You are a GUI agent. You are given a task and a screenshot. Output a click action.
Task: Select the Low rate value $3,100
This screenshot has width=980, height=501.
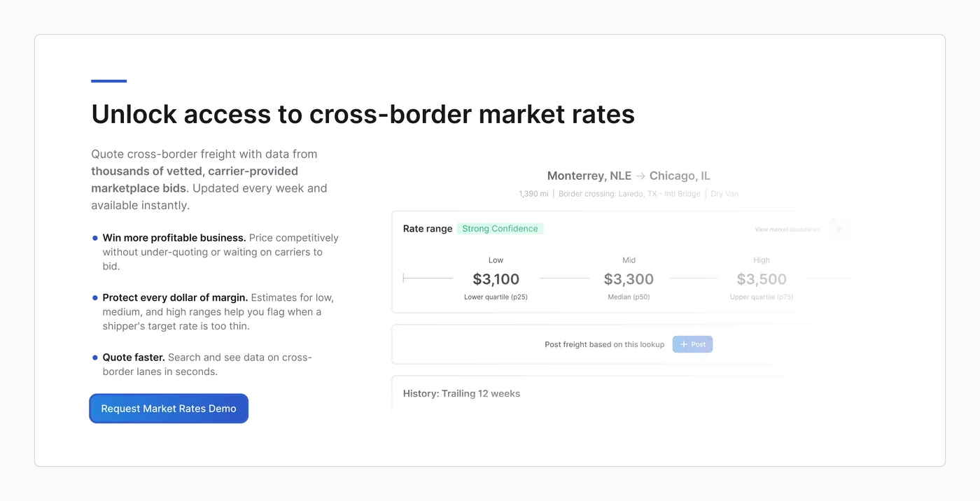496,279
